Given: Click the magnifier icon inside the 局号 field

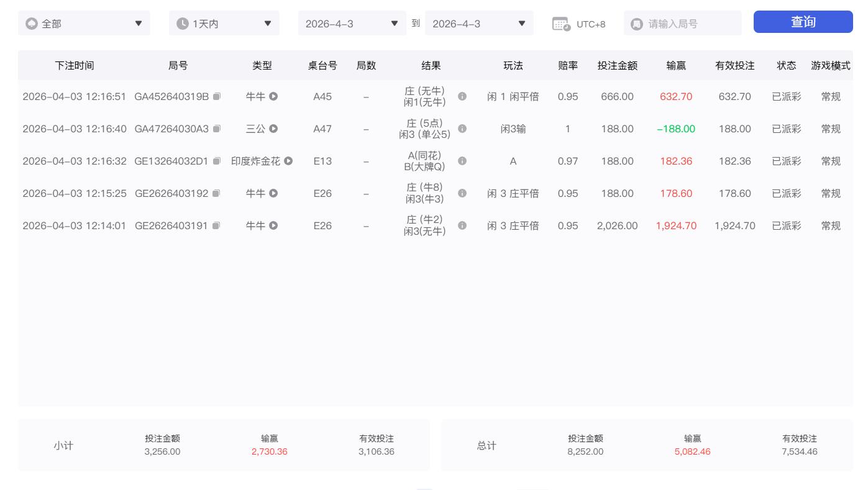Looking at the screenshot, I should [637, 23].
